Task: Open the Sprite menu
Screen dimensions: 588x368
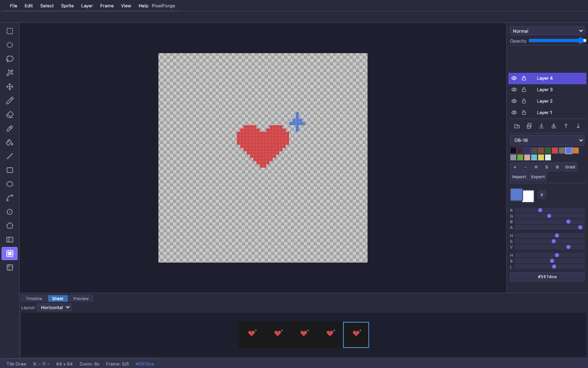Action: 67,6
